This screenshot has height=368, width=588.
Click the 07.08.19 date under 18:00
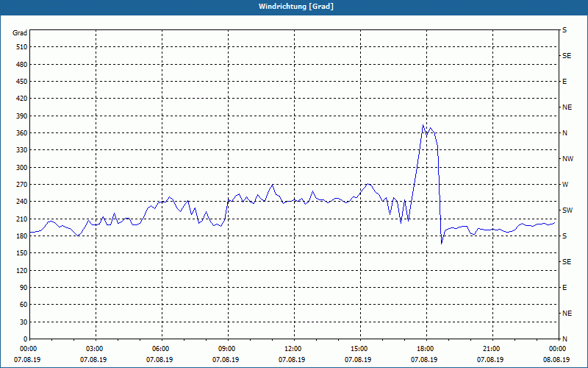(x=424, y=360)
